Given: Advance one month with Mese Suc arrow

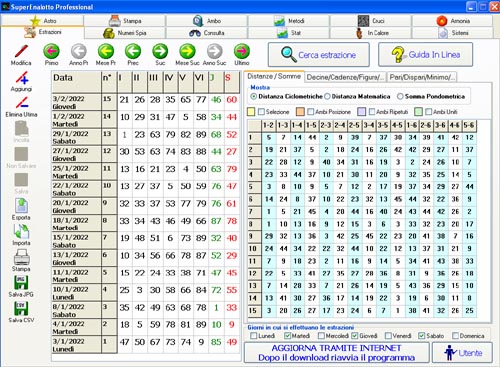Looking at the screenshot, I should click(x=187, y=52).
